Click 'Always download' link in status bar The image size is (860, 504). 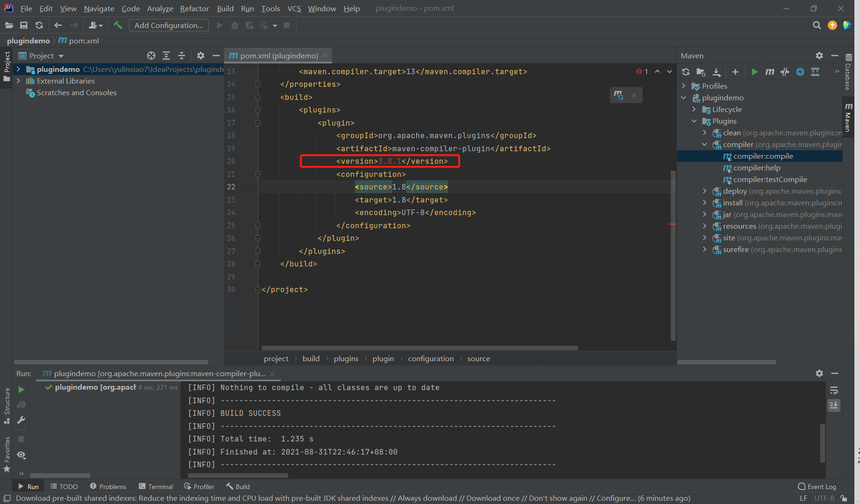click(427, 498)
